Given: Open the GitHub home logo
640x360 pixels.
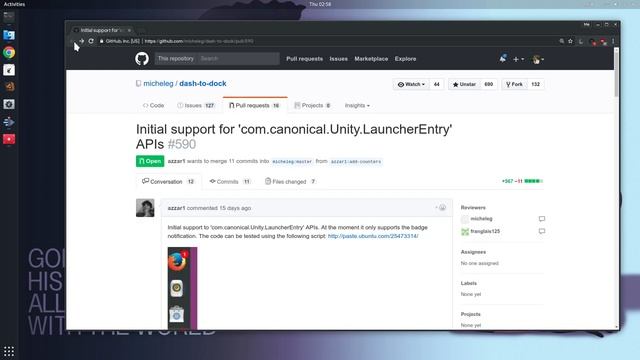Looking at the screenshot, I should [x=142, y=59].
